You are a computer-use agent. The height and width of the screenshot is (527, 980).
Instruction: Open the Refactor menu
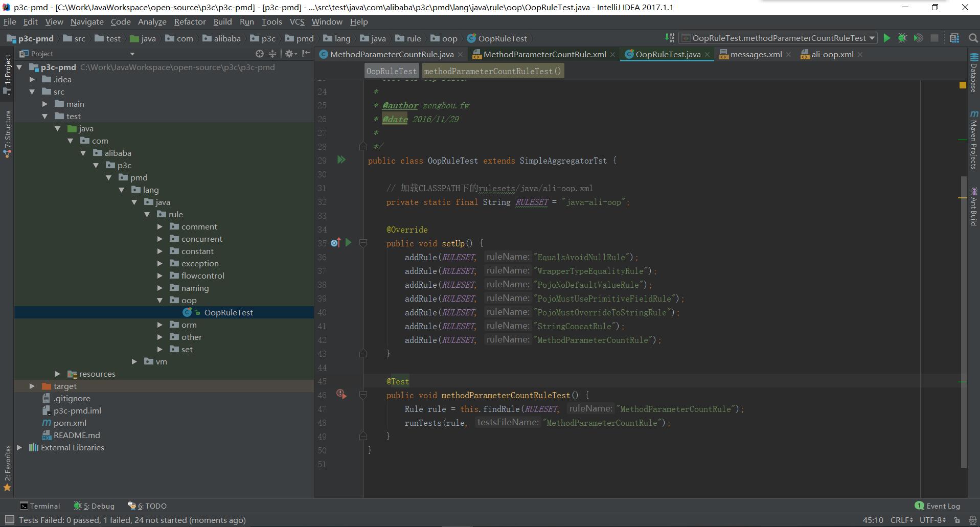pyautogui.click(x=190, y=21)
